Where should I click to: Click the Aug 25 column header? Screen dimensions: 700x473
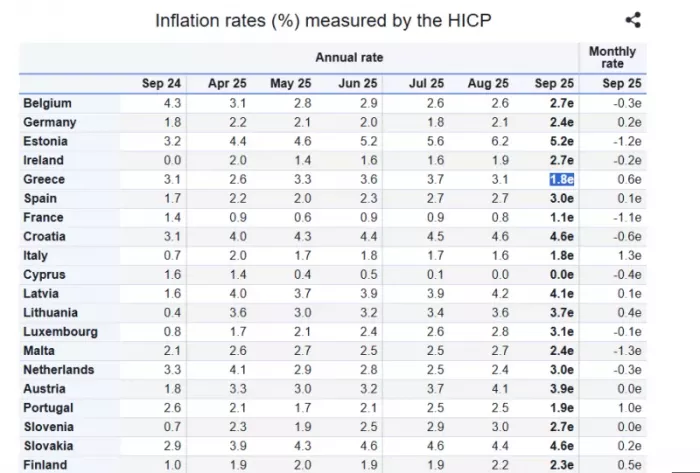[x=488, y=84]
